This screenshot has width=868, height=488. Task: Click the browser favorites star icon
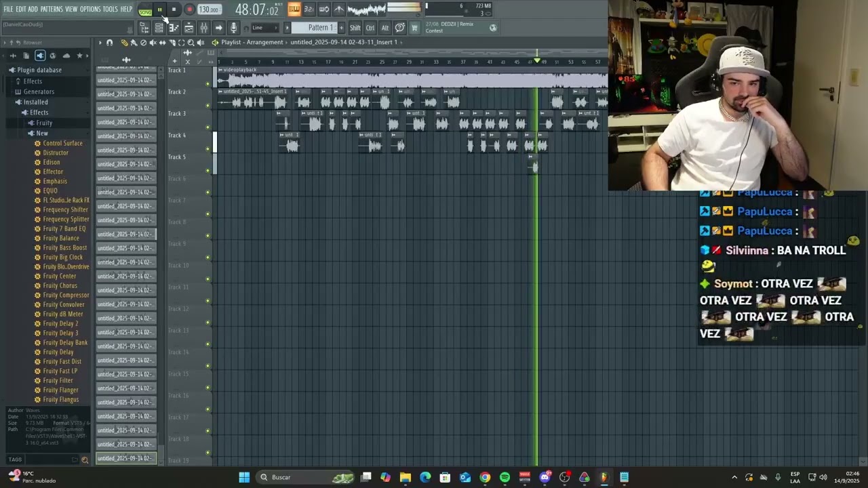79,56
